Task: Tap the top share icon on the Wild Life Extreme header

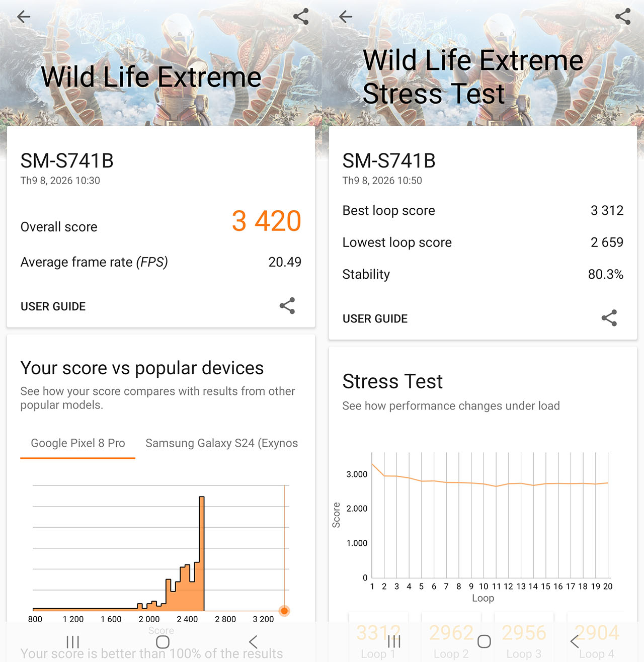Action: tap(301, 17)
